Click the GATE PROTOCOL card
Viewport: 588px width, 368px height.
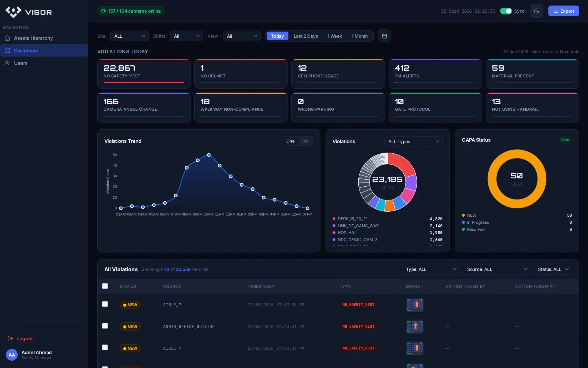point(435,107)
